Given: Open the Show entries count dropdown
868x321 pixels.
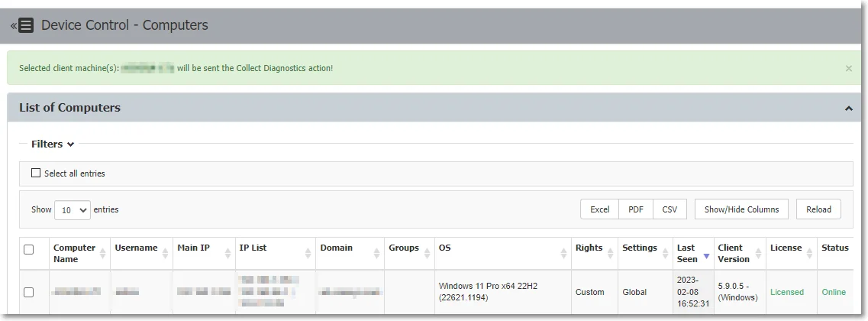Looking at the screenshot, I should click(x=73, y=210).
